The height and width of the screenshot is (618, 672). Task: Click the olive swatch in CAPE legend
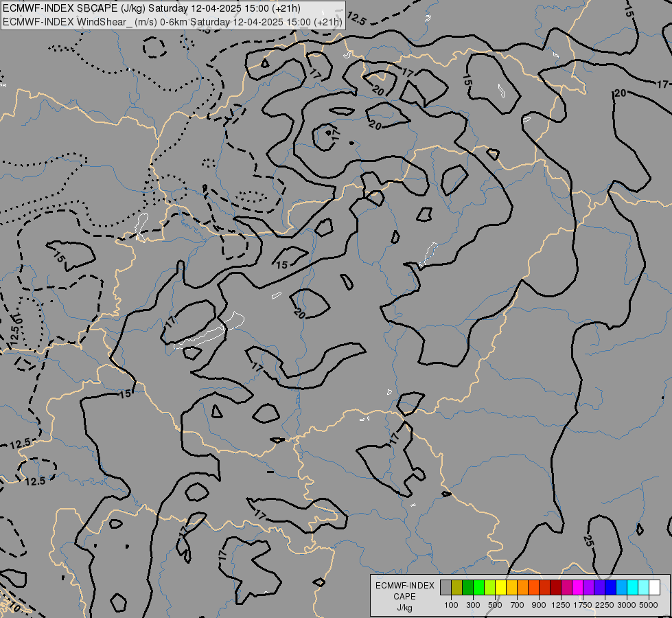[x=457, y=588]
